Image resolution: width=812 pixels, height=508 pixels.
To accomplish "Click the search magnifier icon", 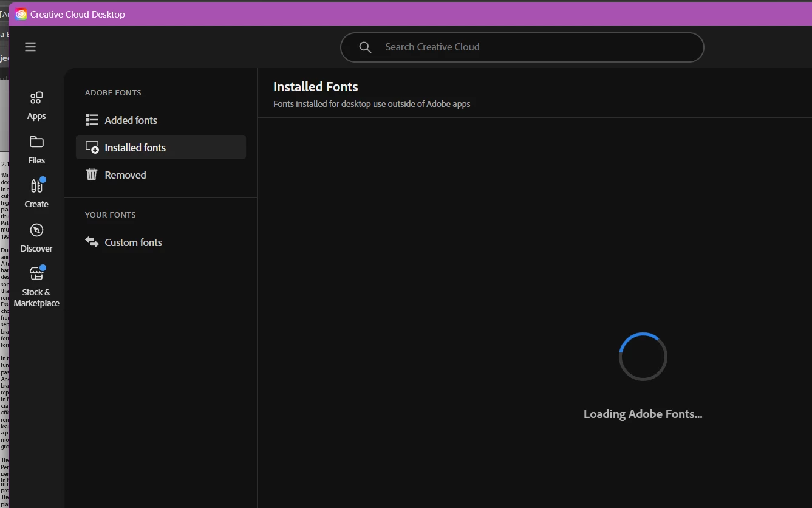I will [x=365, y=47].
